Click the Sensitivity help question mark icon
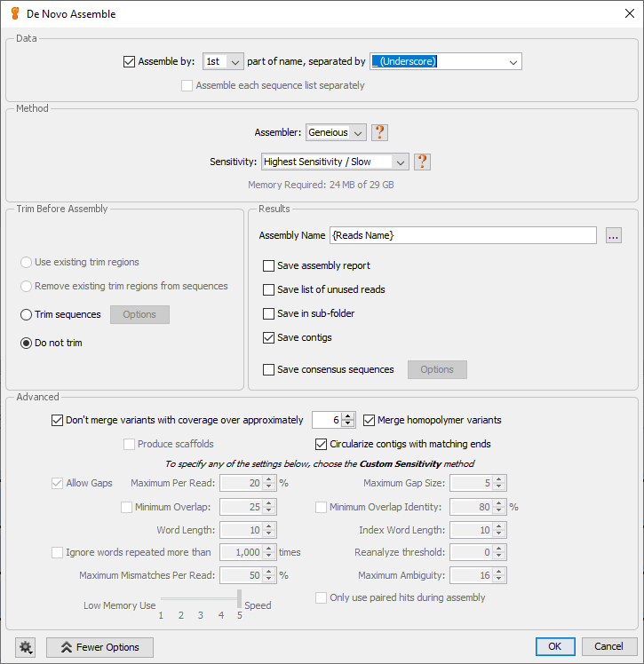 [422, 162]
